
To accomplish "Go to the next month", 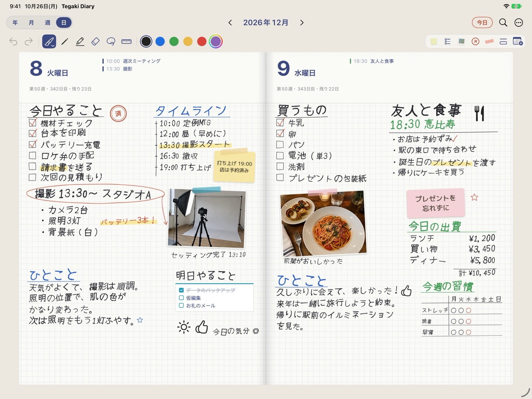I will 302,23.
